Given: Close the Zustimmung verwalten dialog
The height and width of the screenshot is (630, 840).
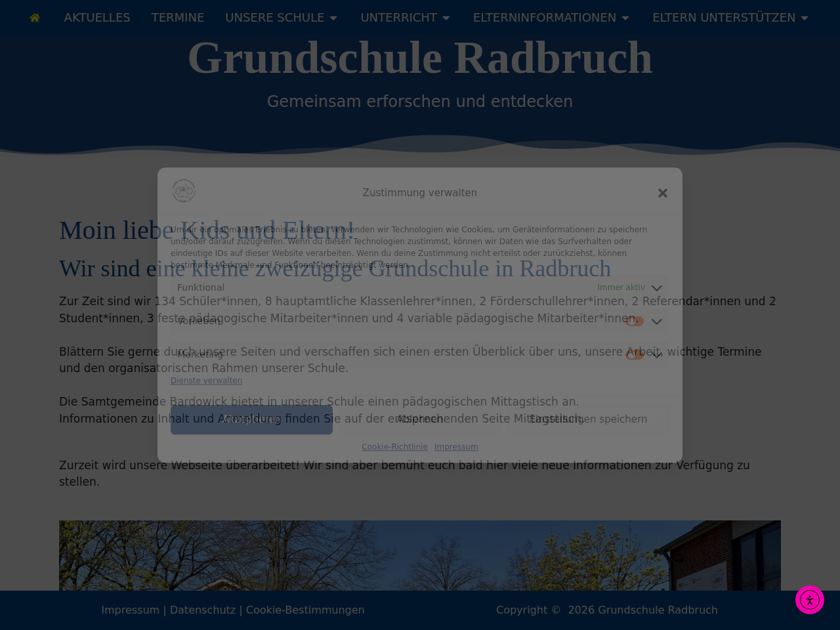Looking at the screenshot, I should 663,193.
